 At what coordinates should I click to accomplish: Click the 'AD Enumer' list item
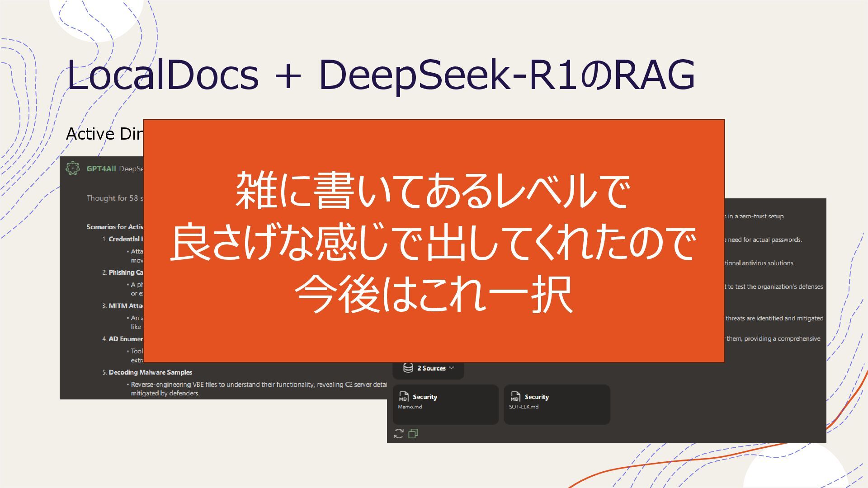click(x=125, y=339)
